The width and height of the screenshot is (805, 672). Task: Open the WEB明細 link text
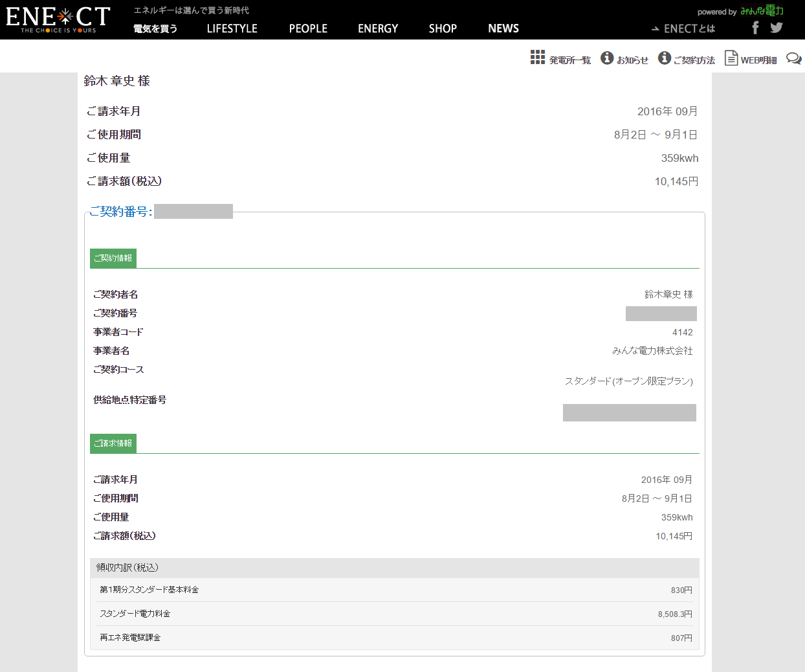(x=758, y=60)
